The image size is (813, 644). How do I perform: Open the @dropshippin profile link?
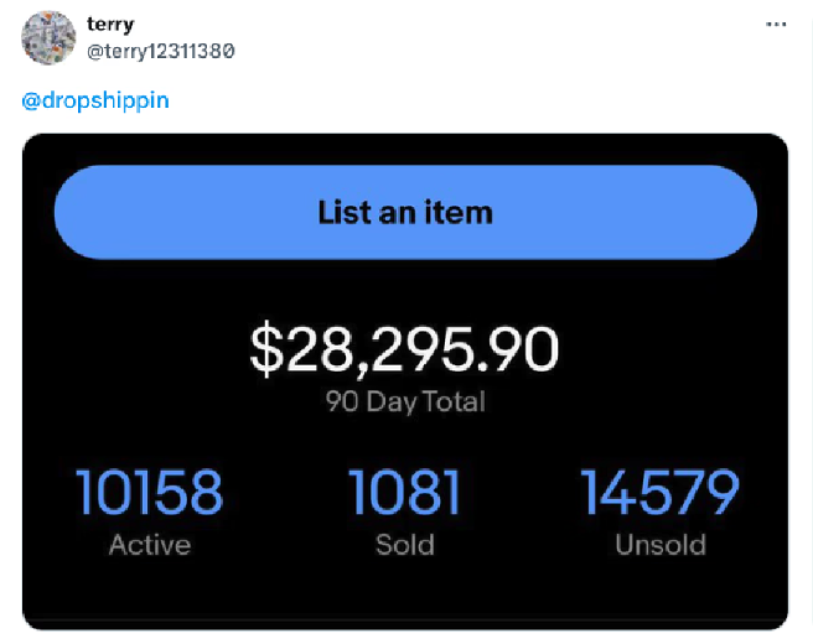pyautogui.click(x=94, y=100)
